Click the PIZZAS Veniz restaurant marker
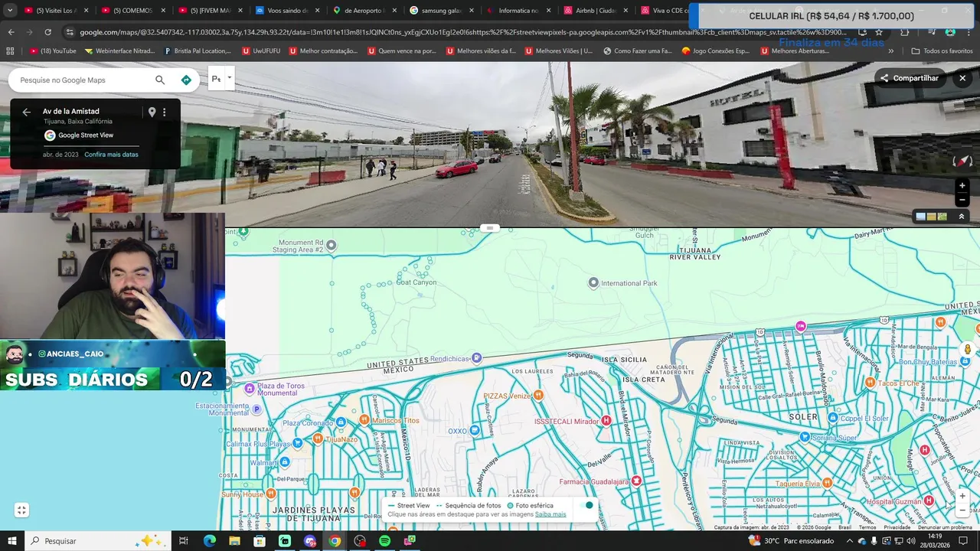The width and height of the screenshot is (980, 551). (x=538, y=396)
